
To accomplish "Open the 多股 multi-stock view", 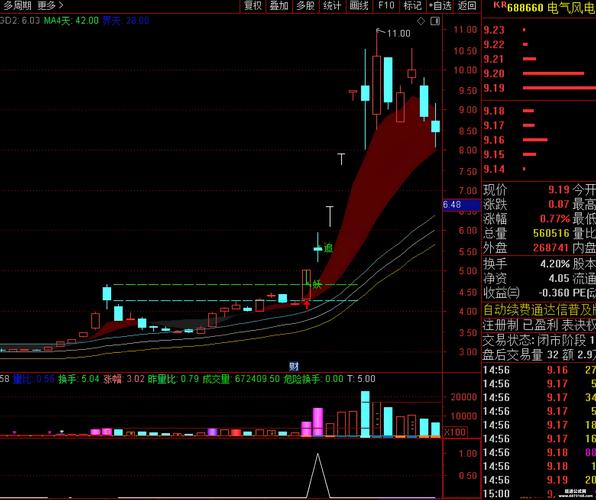I will pyautogui.click(x=306, y=6).
